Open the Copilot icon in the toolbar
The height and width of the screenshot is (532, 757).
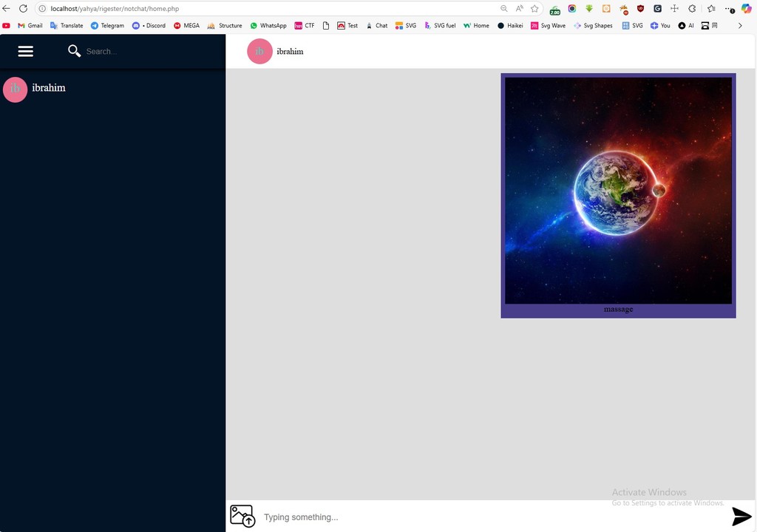747,9
